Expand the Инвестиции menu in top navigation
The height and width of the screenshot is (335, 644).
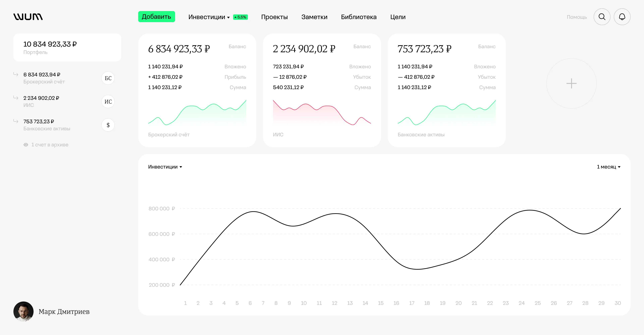point(209,17)
